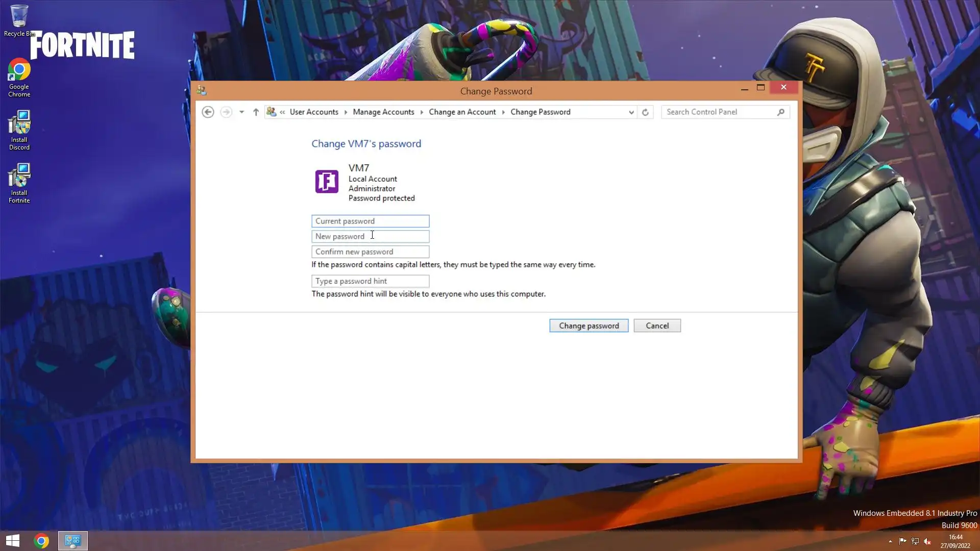Click the muted speaker tray icon
This screenshot has width=980, height=551.
[x=927, y=541]
